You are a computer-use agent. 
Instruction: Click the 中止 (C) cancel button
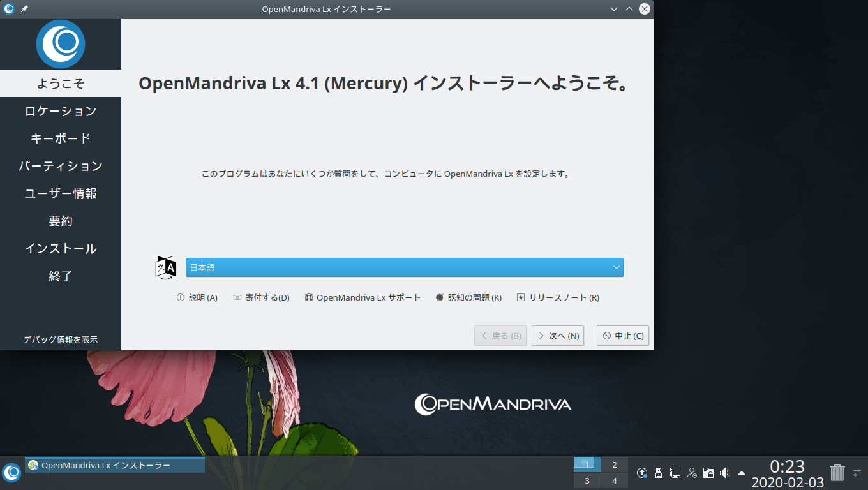pos(623,336)
